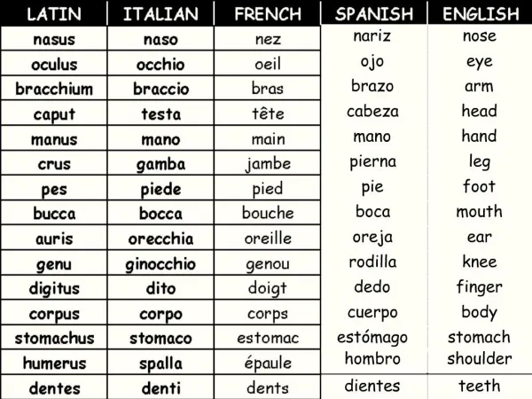Click the Italian cell 'spalla'
The image size is (532, 399).
pyautogui.click(x=160, y=363)
